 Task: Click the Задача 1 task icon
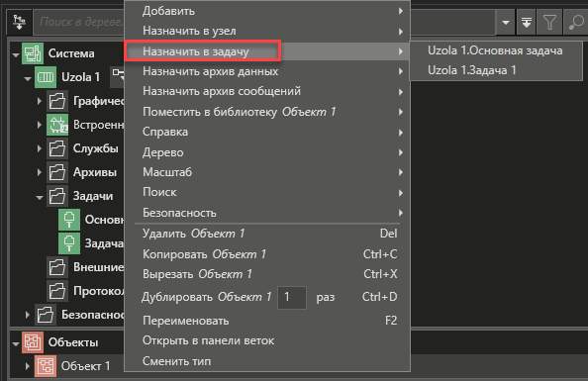pos(69,243)
